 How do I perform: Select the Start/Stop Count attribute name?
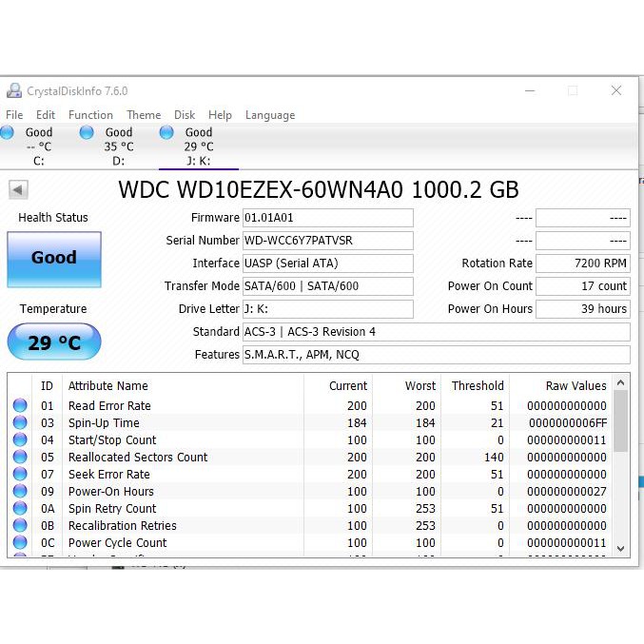112,440
